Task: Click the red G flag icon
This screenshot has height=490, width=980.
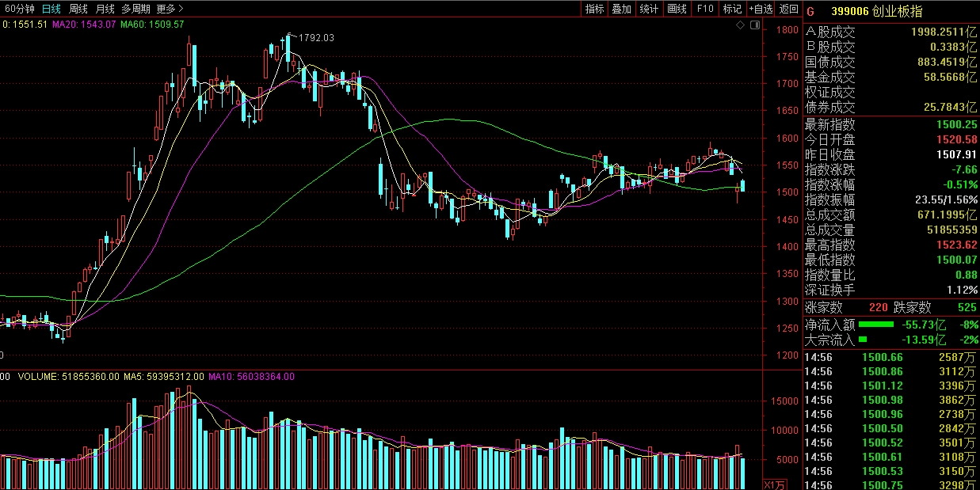Action: 810,11
